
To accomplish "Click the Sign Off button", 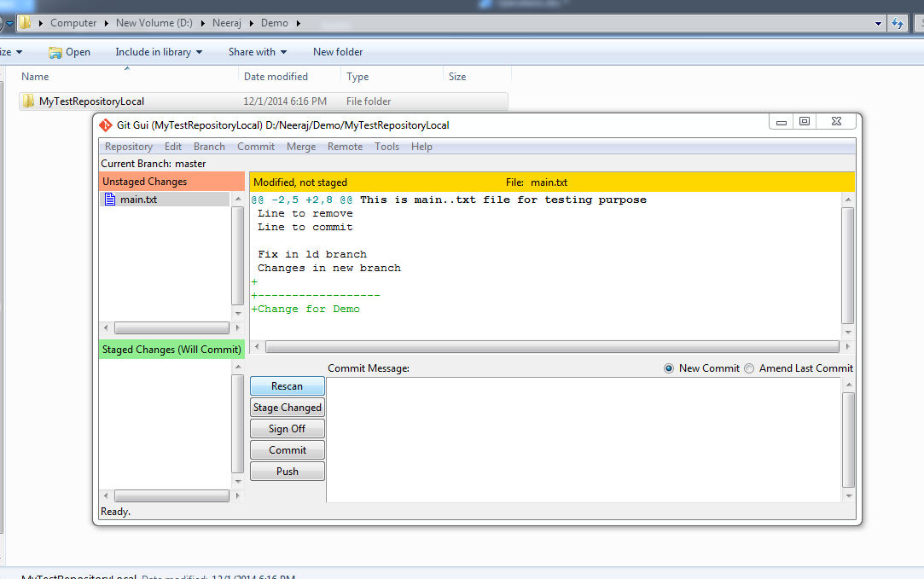I will coord(287,428).
